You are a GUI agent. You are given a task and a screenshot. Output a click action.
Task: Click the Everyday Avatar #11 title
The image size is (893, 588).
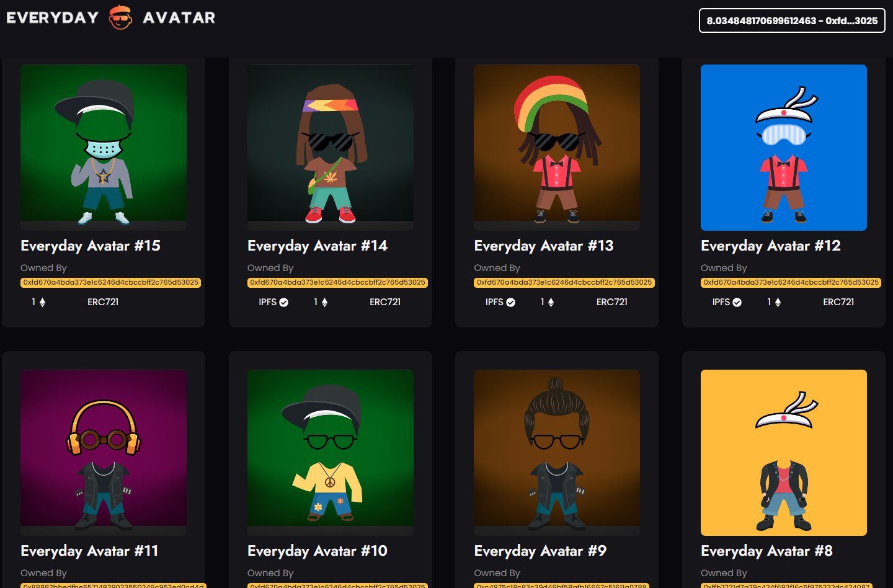click(x=89, y=551)
